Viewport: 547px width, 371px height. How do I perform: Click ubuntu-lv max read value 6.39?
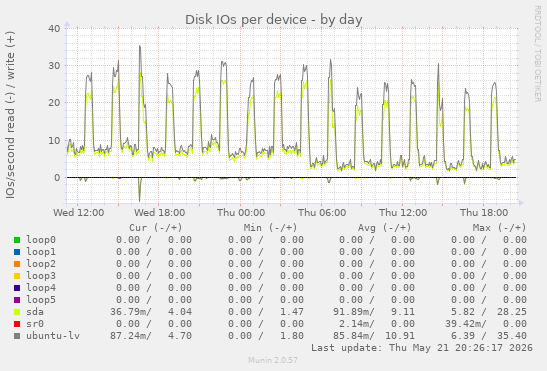point(463,336)
